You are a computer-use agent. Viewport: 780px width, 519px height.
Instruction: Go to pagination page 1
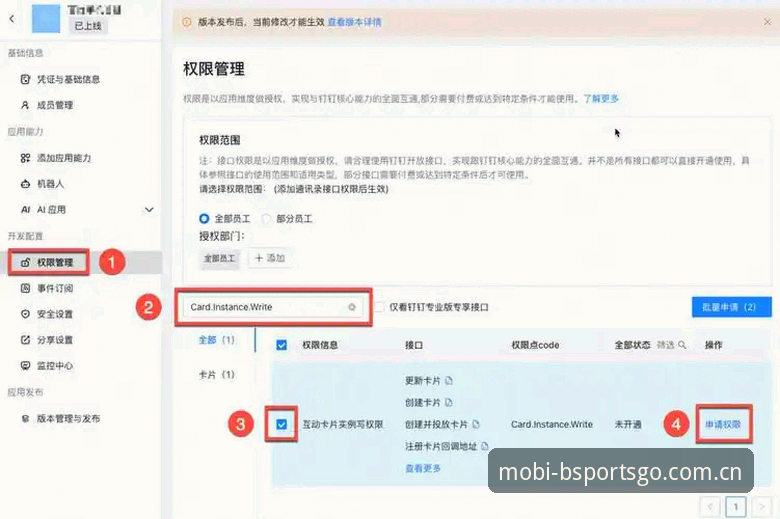[x=735, y=507]
